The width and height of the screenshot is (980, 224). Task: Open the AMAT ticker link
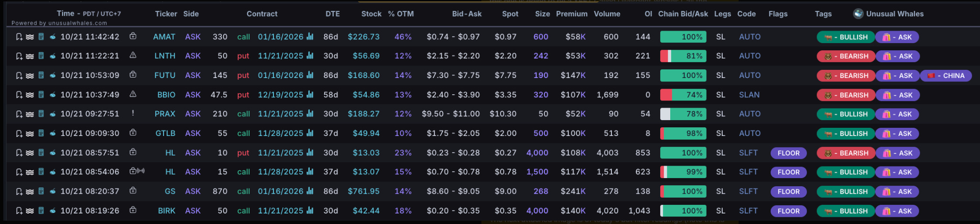164,37
